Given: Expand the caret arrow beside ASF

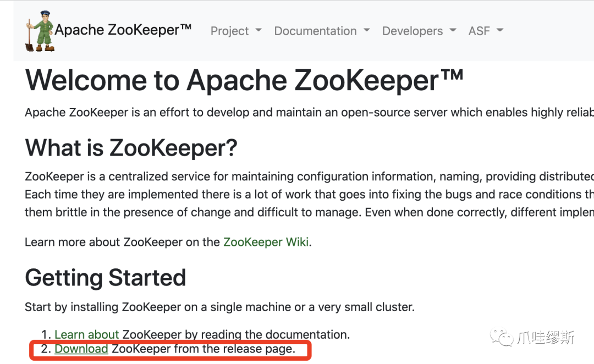Looking at the screenshot, I should point(500,31).
